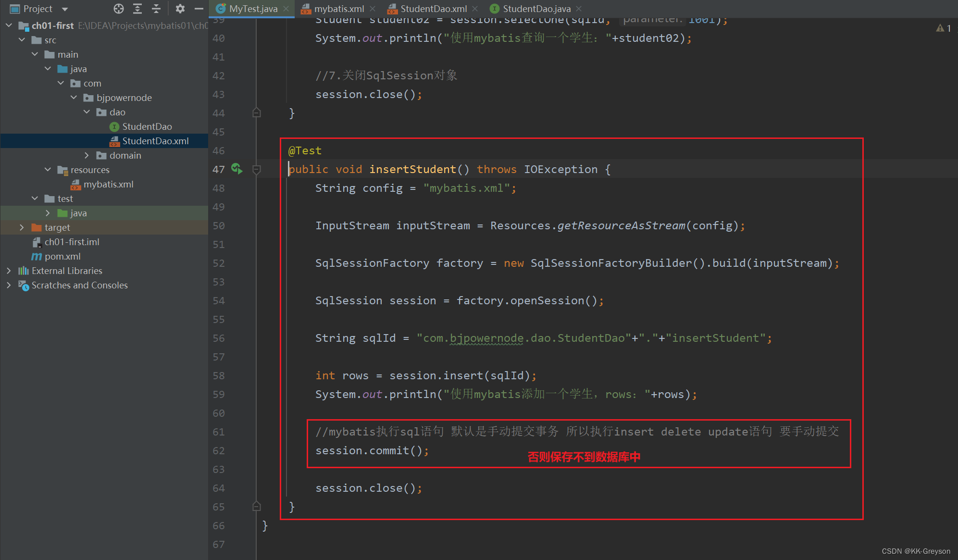Viewport: 958px width, 560px height.
Task: Open Project panel settings gear
Action: (x=180, y=9)
